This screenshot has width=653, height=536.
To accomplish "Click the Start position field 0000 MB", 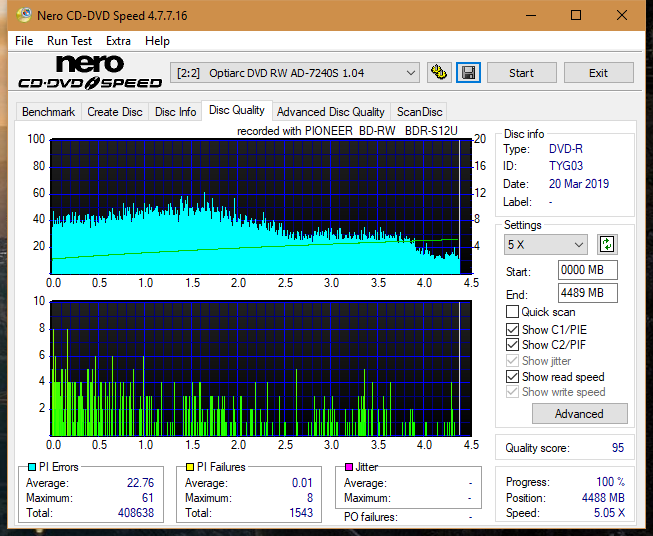I will pyautogui.click(x=587, y=270).
